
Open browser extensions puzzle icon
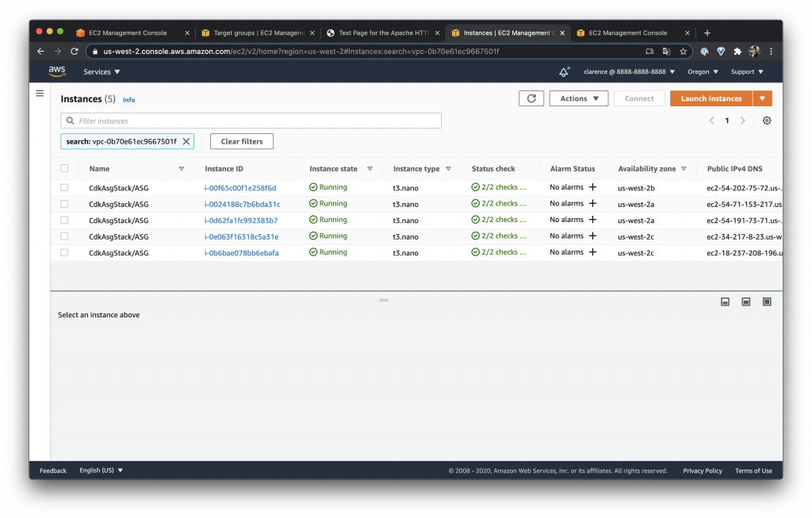[737, 52]
